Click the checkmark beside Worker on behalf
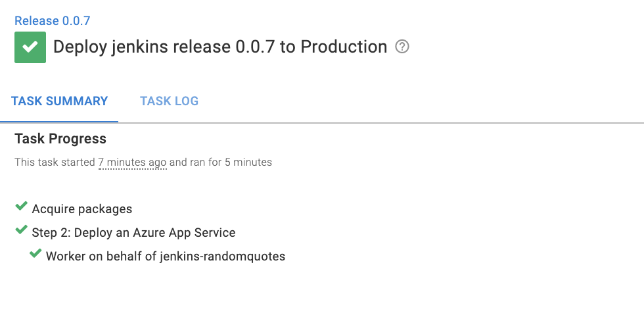644x321 pixels. tap(35, 255)
